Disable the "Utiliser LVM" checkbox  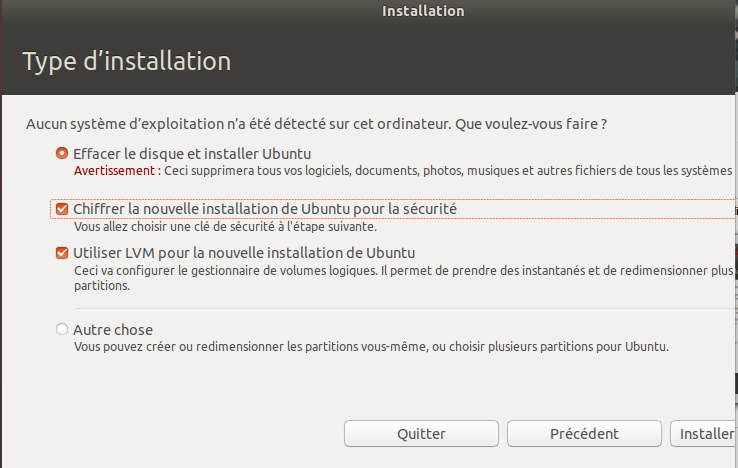(62, 253)
